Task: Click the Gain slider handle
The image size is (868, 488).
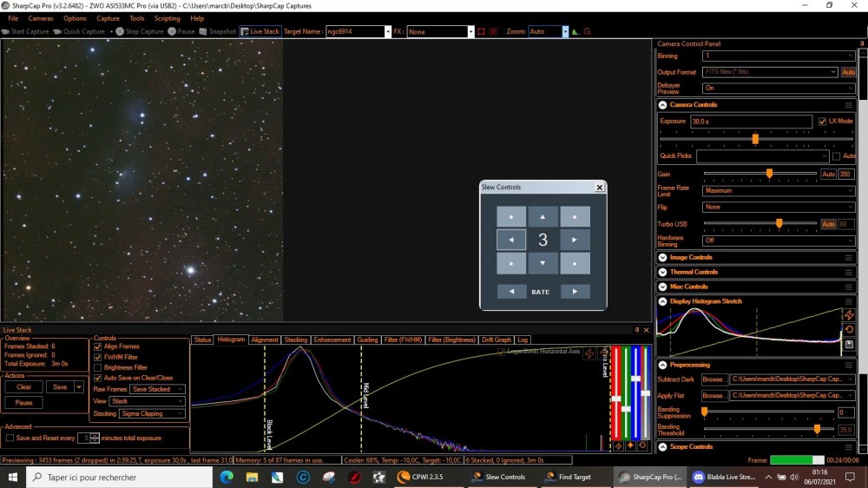Action: (769, 174)
